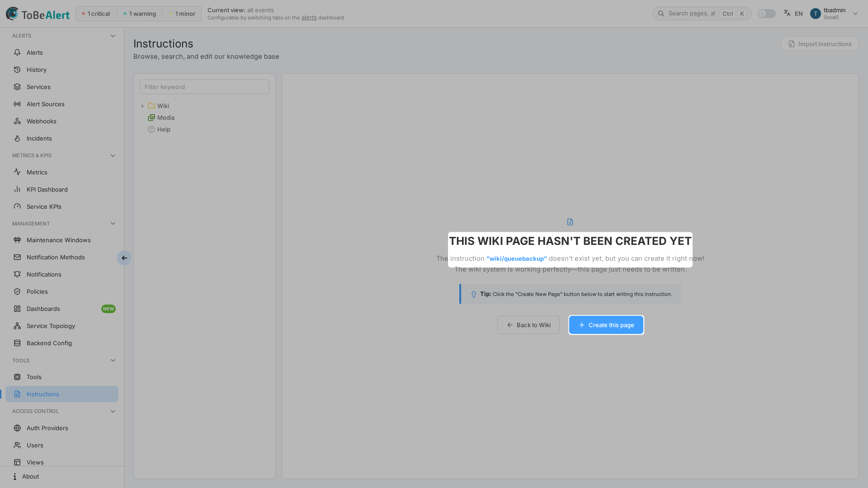Screen dimensions: 868x488
Task: Open Notifications menu item
Action: tap(62, 274)
